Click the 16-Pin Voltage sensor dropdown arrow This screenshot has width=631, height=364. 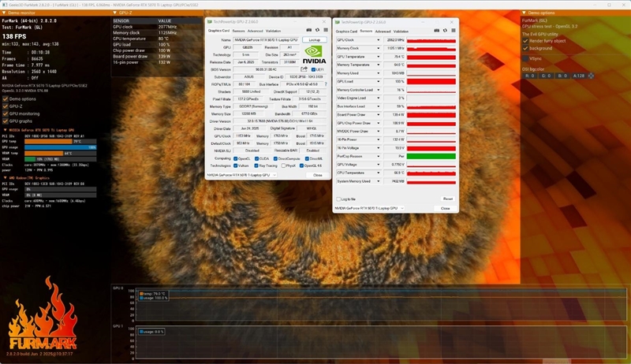[378, 148]
